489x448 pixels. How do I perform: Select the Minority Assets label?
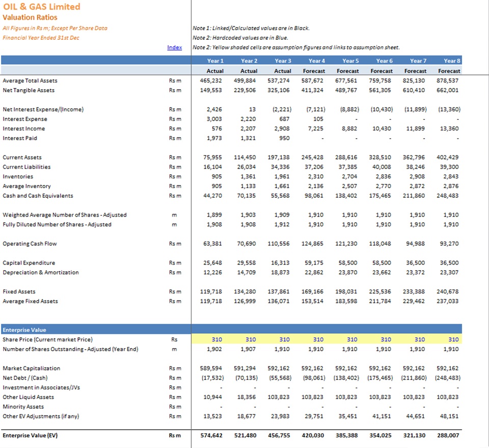pyautogui.click(x=23, y=407)
